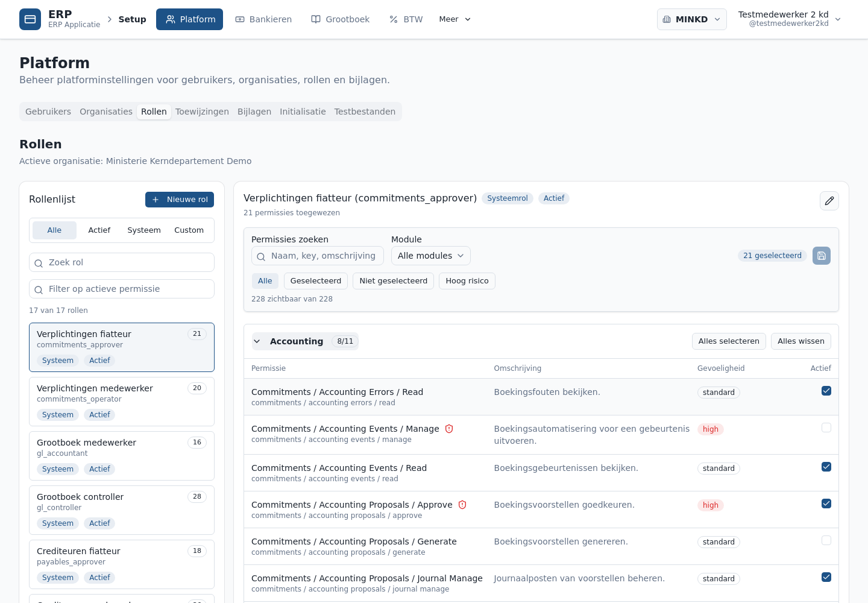
Task: Uncheck Accounting Proposals Journal Manage permission
Action: click(x=826, y=577)
